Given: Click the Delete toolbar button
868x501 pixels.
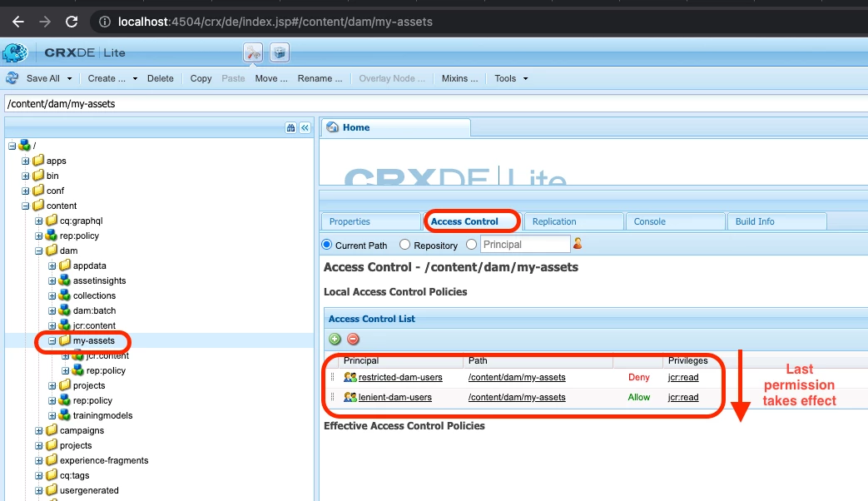Looking at the screenshot, I should tap(161, 78).
